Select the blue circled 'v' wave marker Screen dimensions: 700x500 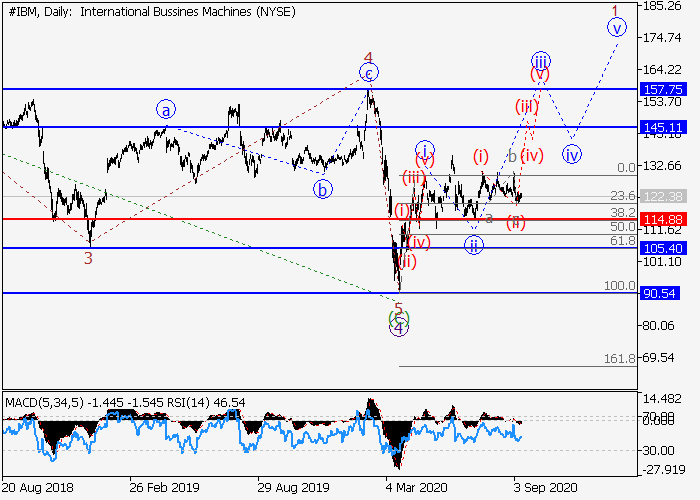pos(617,27)
